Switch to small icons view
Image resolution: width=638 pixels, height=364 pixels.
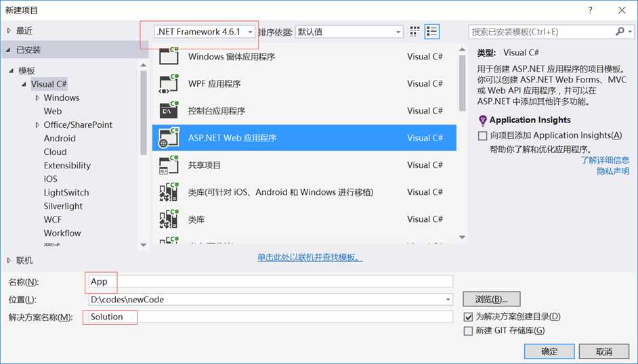[414, 32]
